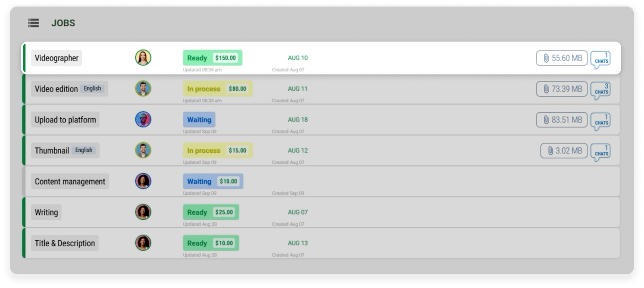Open chats for Upload to platform job
The image size is (644, 288).
[x=600, y=121]
